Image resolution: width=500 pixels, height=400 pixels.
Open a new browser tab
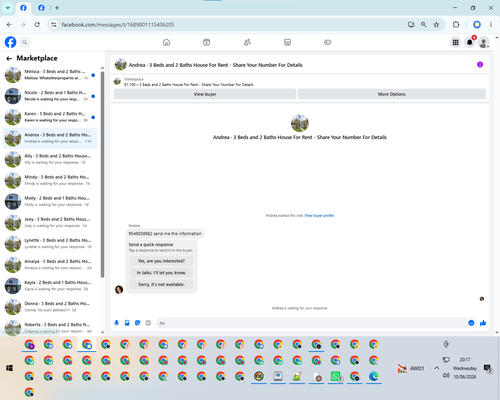57,8
